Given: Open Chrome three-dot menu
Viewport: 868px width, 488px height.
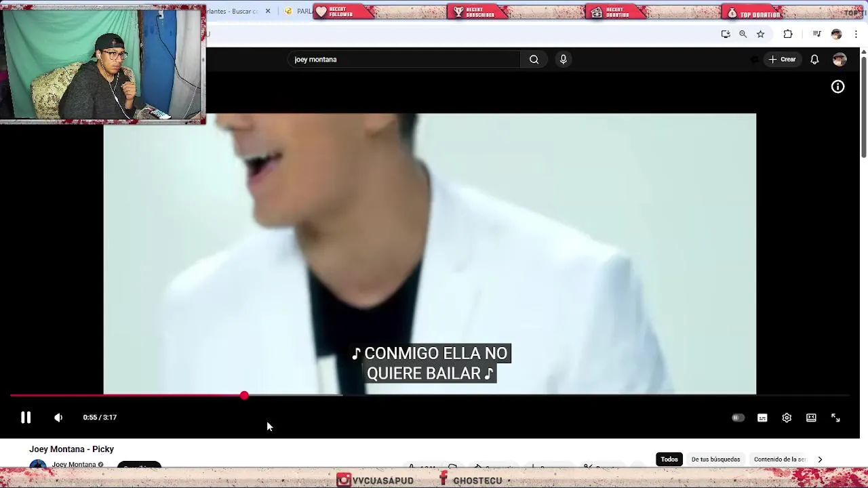Looking at the screenshot, I should [x=856, y=34].
